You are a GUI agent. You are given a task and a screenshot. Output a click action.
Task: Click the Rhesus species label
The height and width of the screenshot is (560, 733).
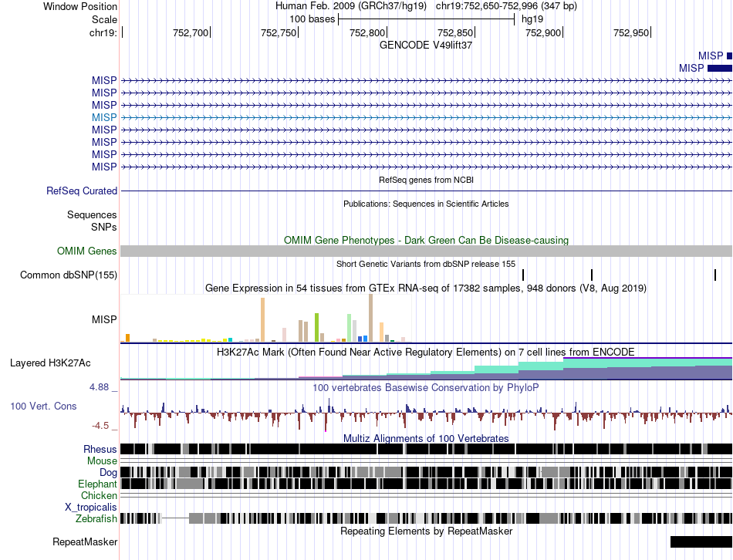click(x=100, y=449)
